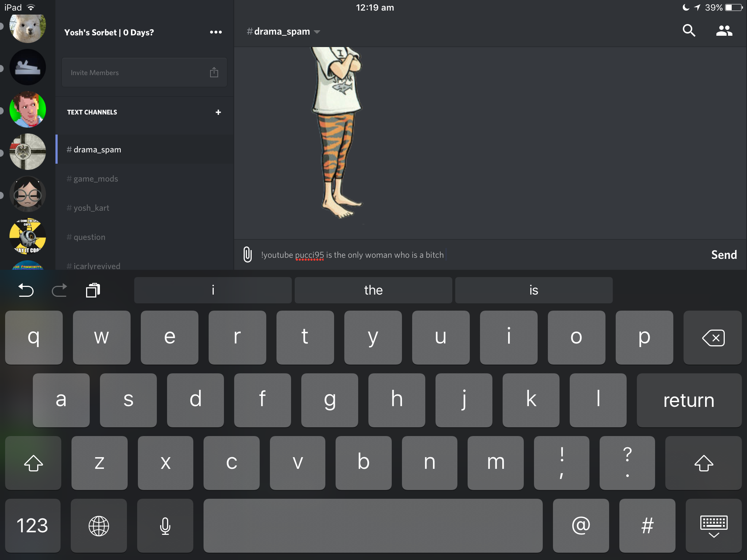This screenshot has width=747, height=560.
Task: Switch to 123 numeric keyboard
Action: [x=32, y=526]
